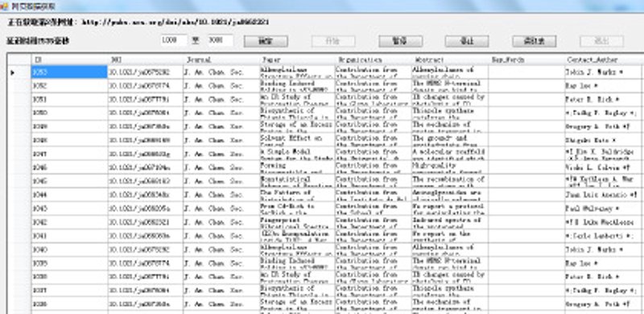
Task: Sort by the DOI column header
Action: [146, 60]
